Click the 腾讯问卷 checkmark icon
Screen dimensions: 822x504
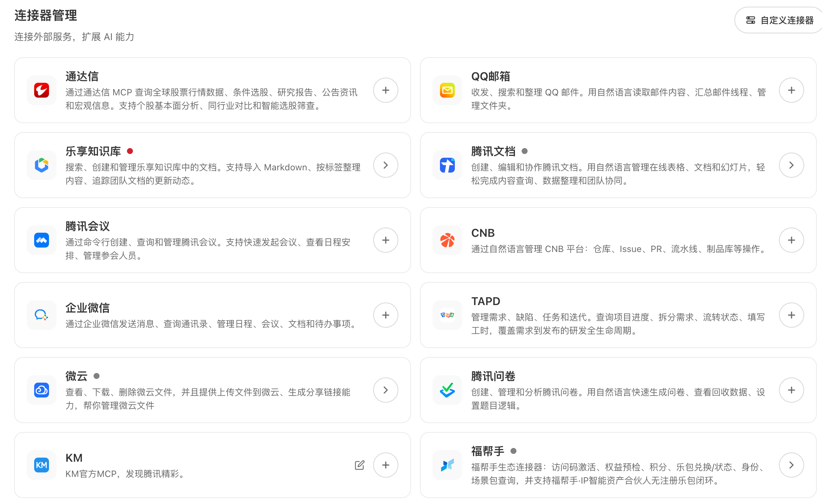pyautogui.click(x=447, y=390)
